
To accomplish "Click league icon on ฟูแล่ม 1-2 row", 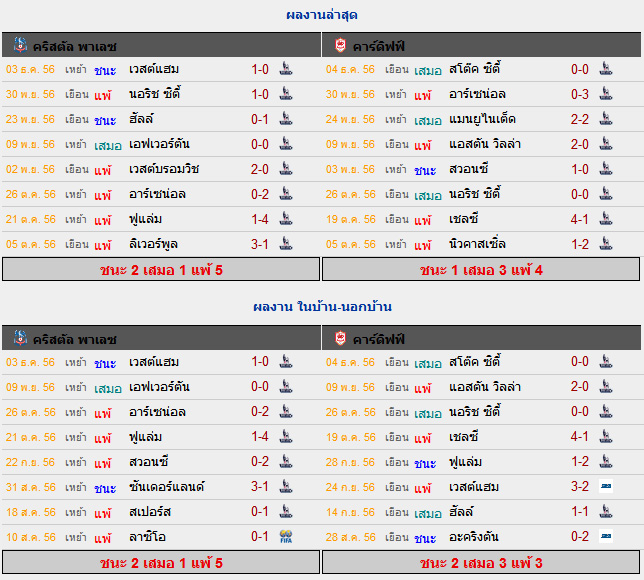I will [606, 461].
